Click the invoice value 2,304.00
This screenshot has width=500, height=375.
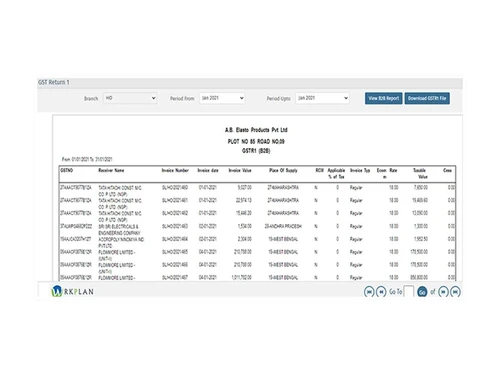click(245, 239)
